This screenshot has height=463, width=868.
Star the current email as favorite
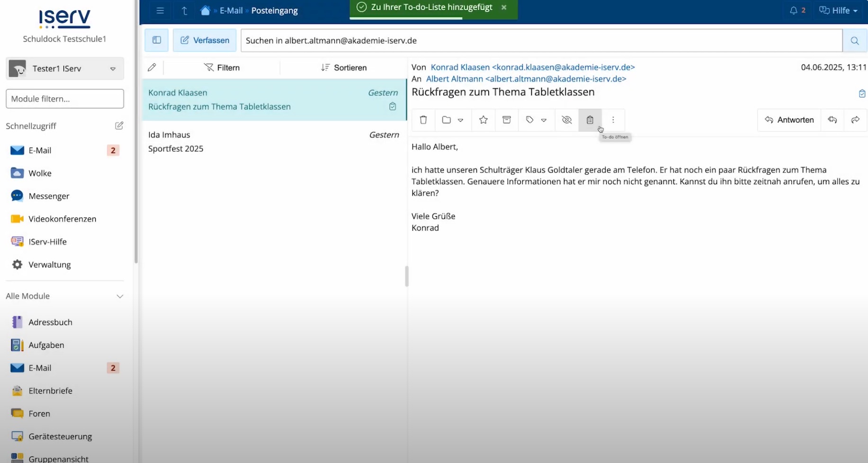[x=483, y=120]
